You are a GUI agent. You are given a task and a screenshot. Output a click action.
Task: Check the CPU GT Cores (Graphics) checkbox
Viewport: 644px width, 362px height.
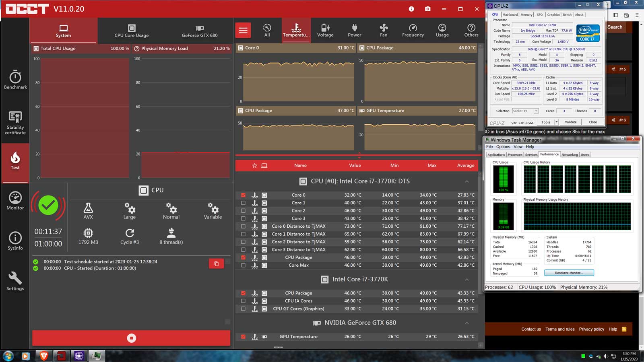[243, 309]
